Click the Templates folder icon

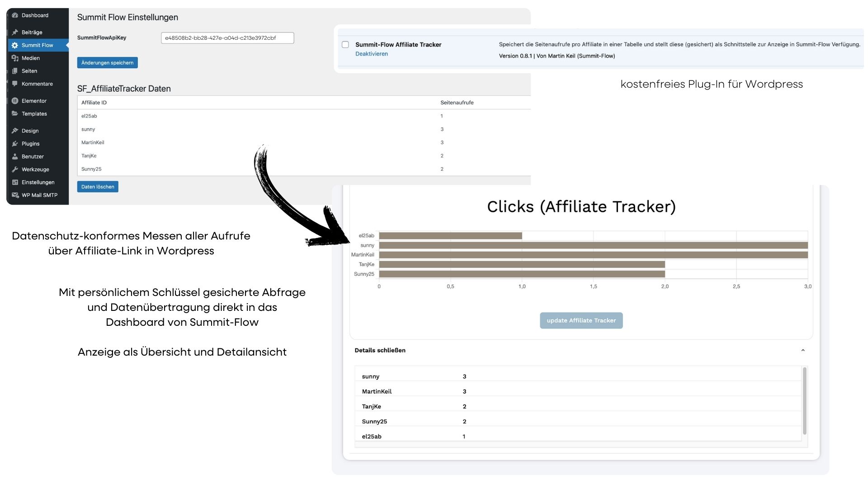point(15,114)
